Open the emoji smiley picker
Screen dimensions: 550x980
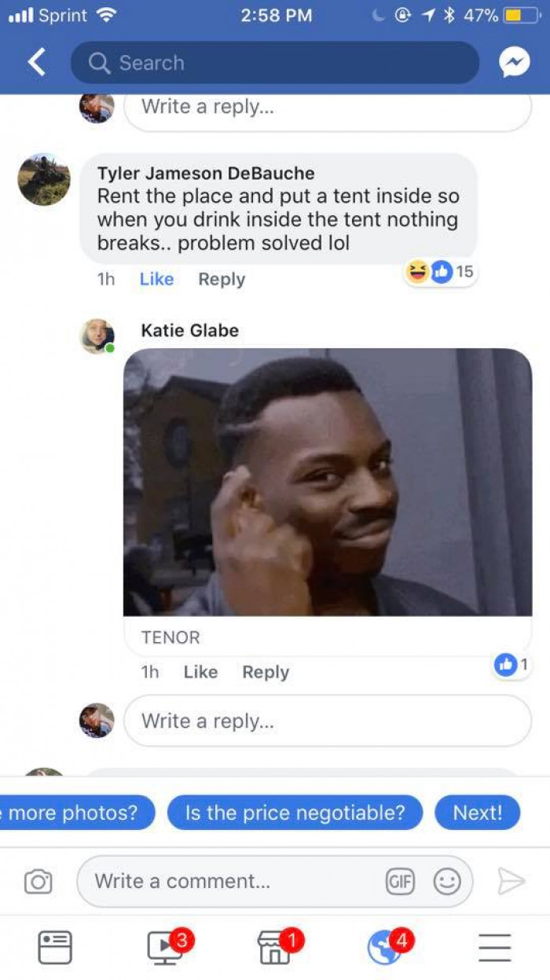(x=447, y=882)
